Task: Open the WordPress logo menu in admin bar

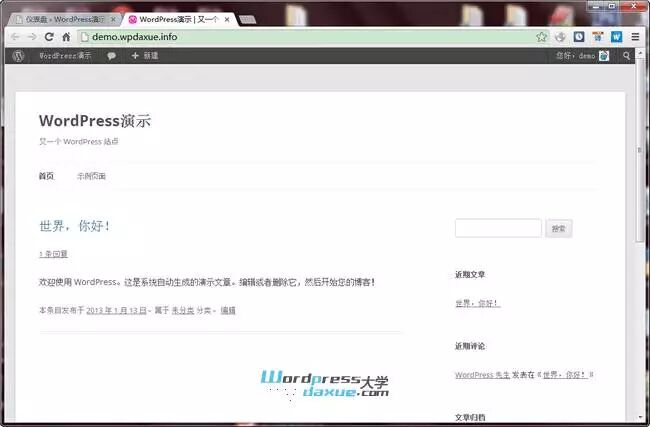Action: point(18,56)
